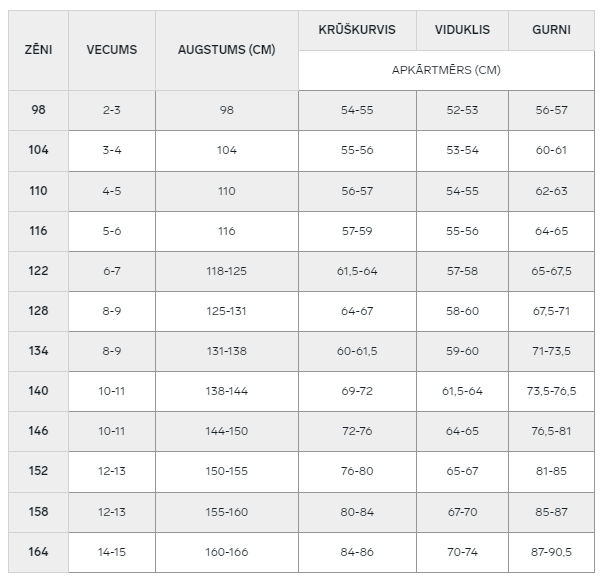
Task: Select the size 122 row label
Action: point(38,271)
